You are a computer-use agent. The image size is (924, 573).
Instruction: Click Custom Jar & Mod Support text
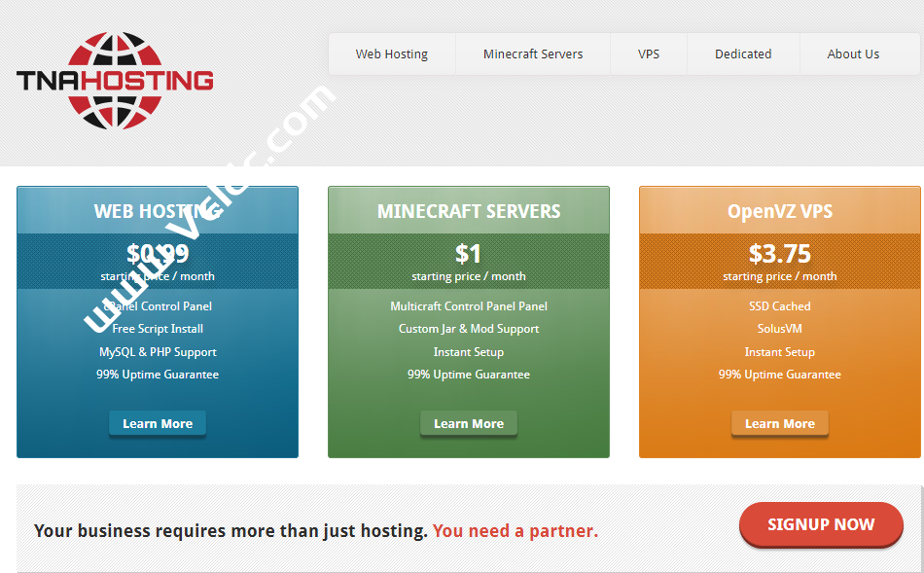point(468,329)
